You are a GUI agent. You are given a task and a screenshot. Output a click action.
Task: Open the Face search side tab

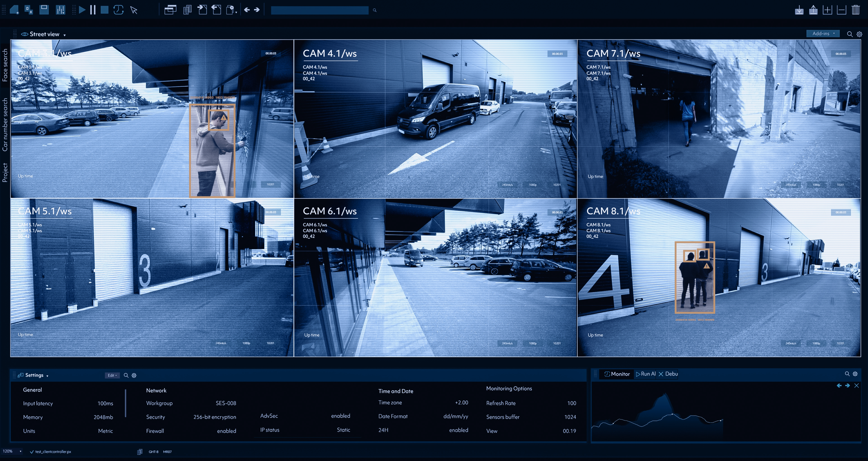tap(5, 65)
